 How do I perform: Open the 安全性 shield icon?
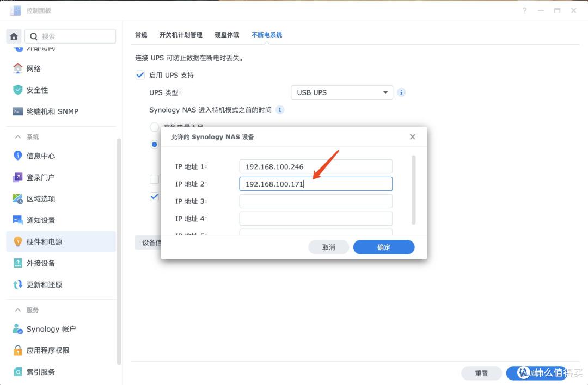(x=17, y=90)
